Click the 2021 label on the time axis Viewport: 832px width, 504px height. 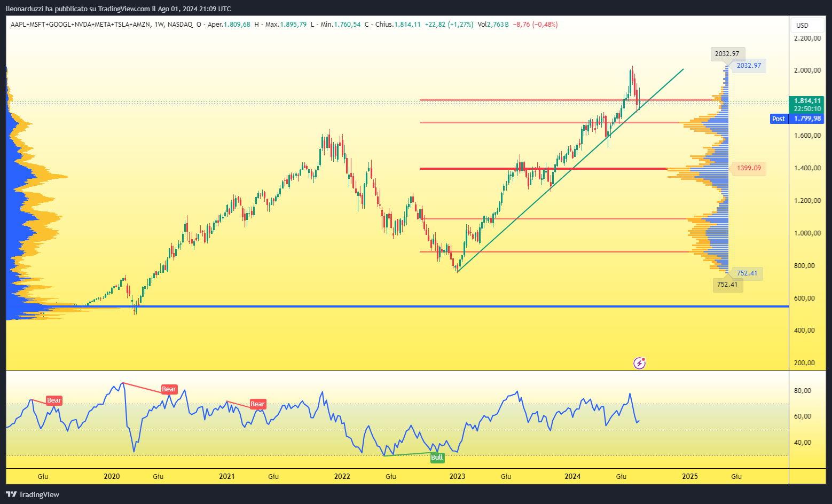click(227, 476)
